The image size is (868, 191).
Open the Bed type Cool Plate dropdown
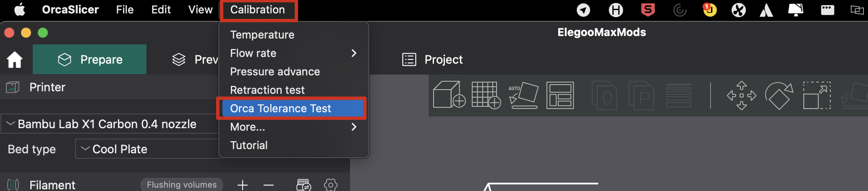coord(147,149)
